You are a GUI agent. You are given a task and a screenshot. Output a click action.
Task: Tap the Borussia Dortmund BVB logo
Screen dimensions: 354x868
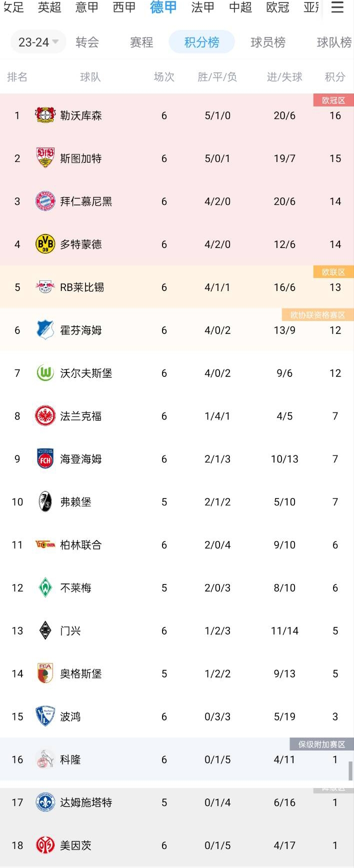pyautogui.click(x=45, y=244)
